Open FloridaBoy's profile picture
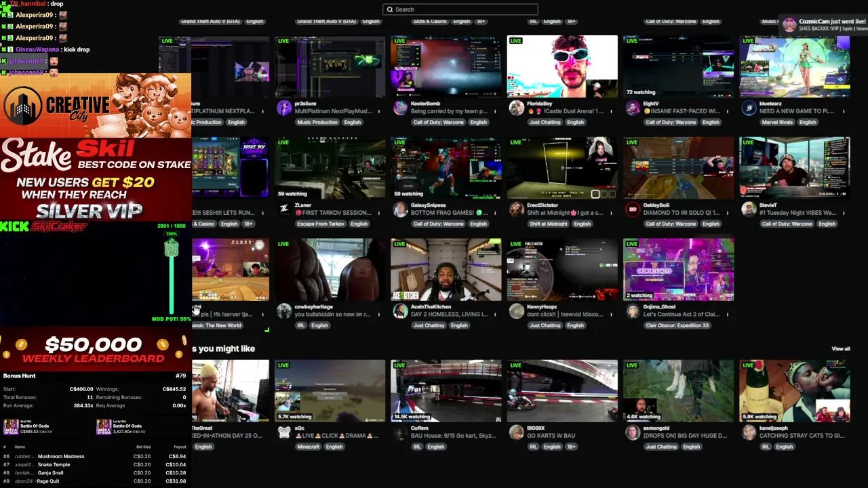 [x=517, y=108]
